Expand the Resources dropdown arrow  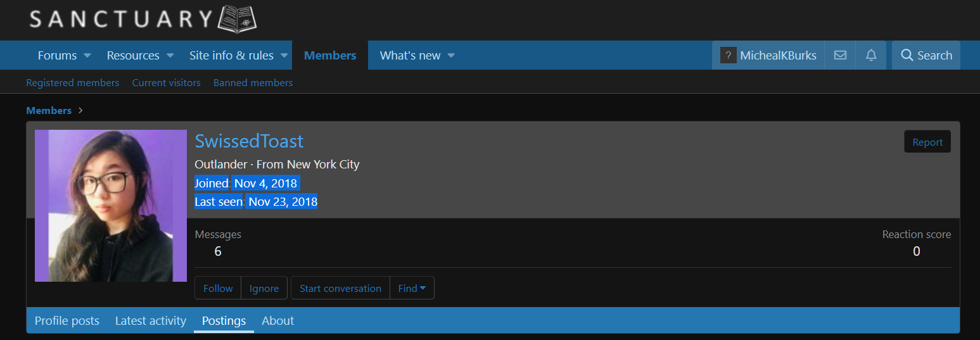170,56
